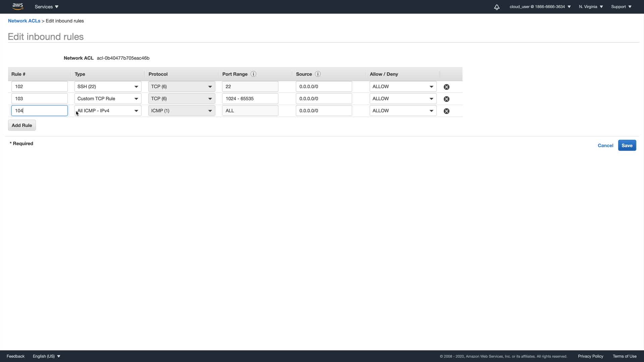Open N. Virginia region selector
Image resolution: width=644 pixels, height=362 pixels.
591,7
